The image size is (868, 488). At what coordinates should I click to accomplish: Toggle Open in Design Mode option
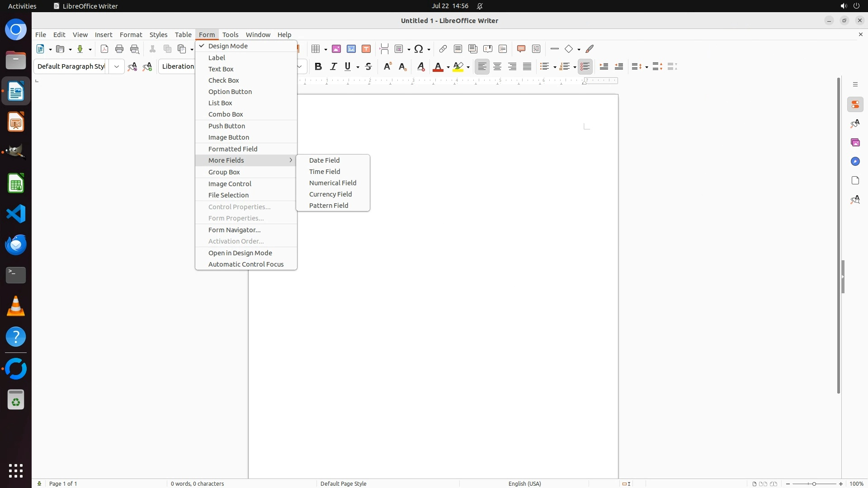(x=240, y=253)
